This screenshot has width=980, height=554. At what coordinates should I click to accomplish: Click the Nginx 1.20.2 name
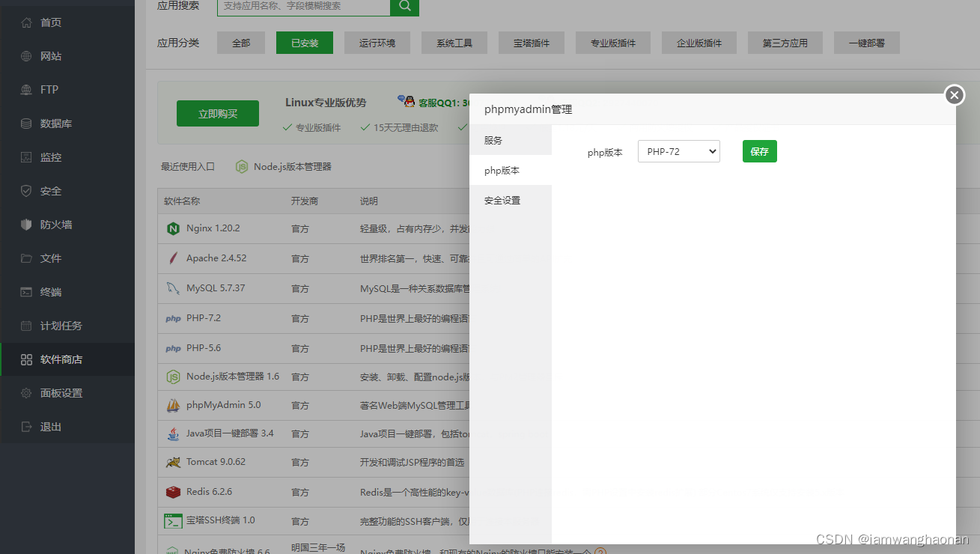213,228
